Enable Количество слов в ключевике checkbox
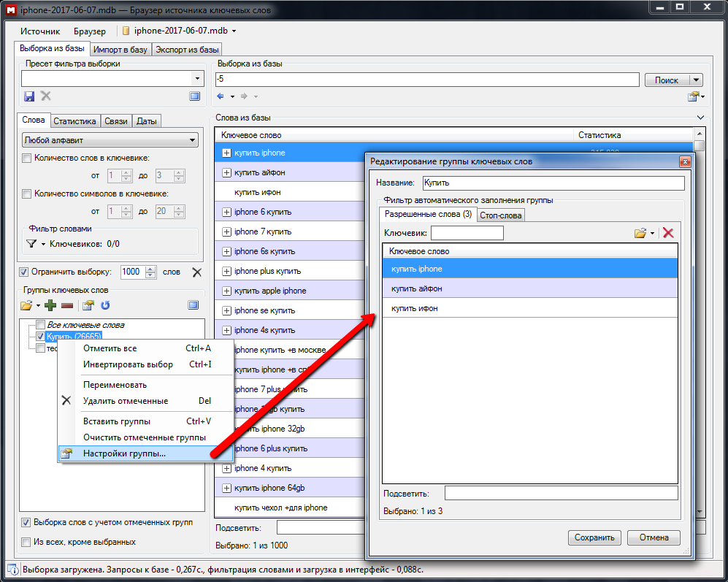Viewport: 728px width, 582px height. [x=27, y=158]
